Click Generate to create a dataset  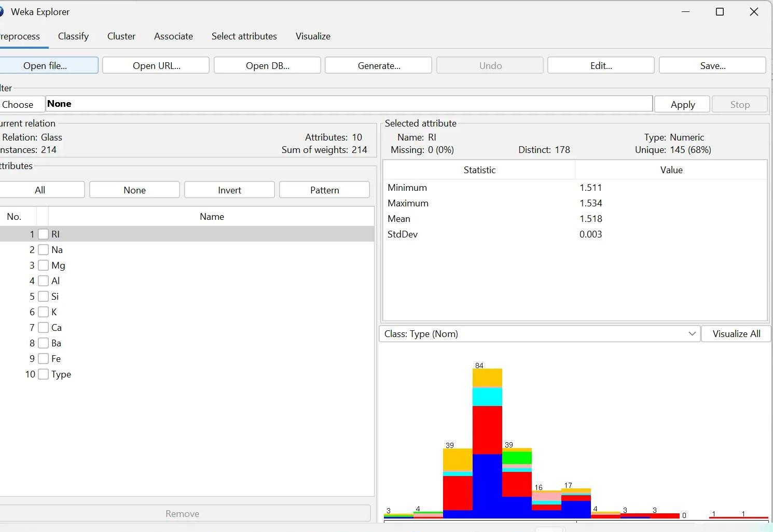pos(378,65)
